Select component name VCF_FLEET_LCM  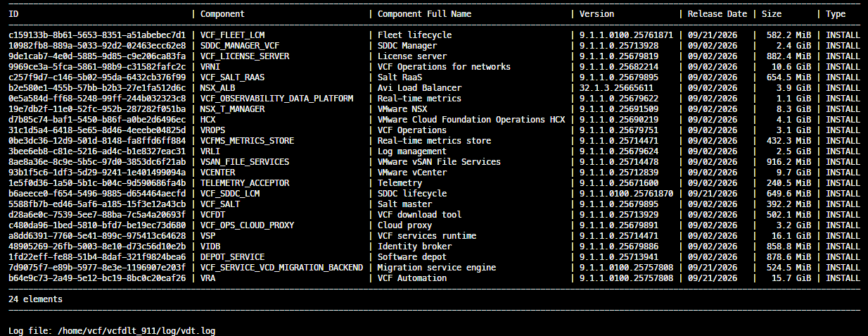pos(233,35)
